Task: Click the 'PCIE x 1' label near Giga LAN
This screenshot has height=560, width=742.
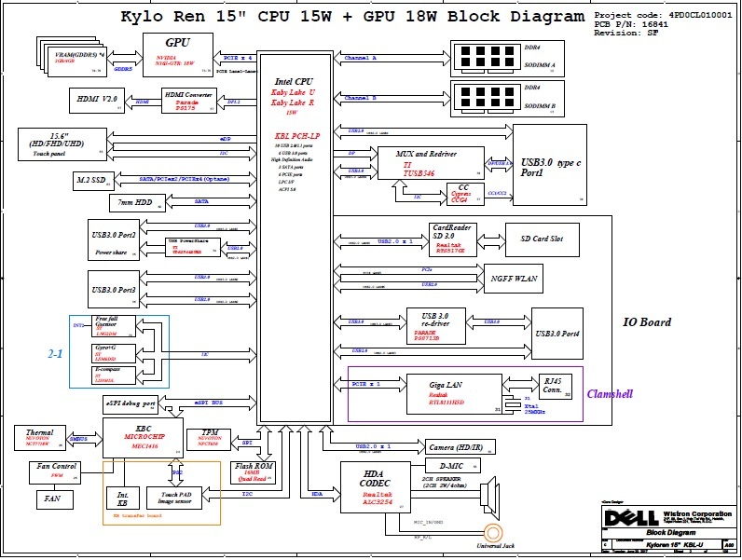Action: tap(366, 384)
